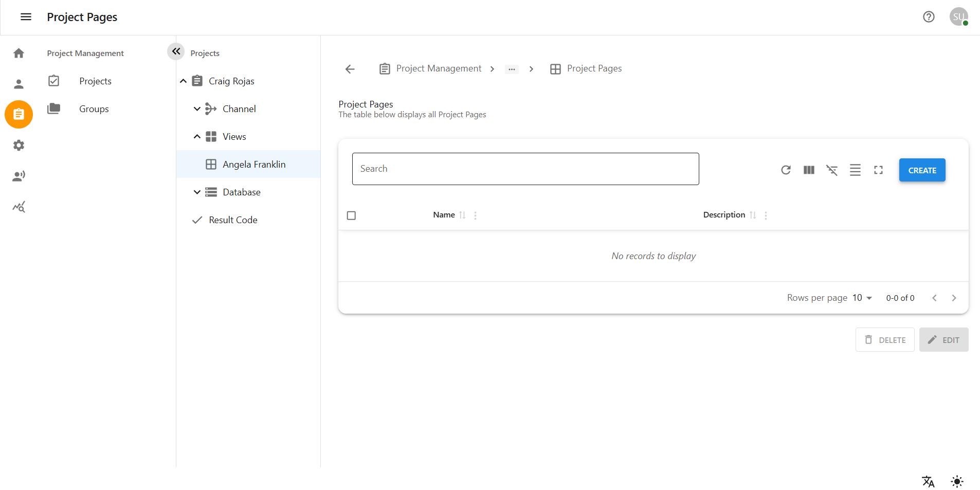Open the Rows per page dropdown
This screenshot has height=490, width=980.
tap(860, 298)
